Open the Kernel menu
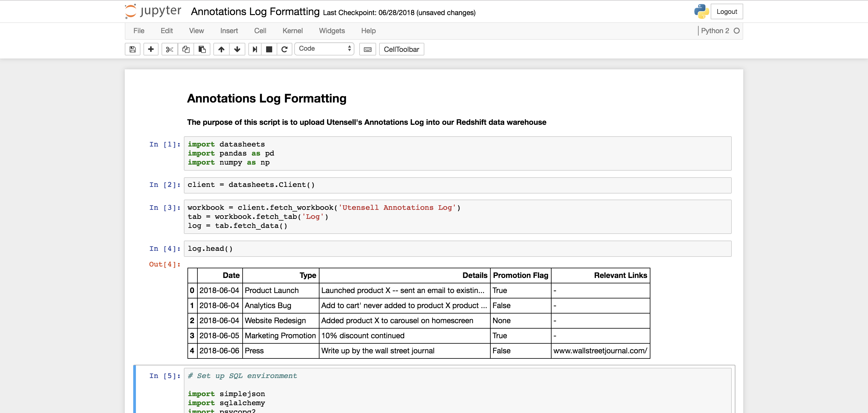 (292, 31)
